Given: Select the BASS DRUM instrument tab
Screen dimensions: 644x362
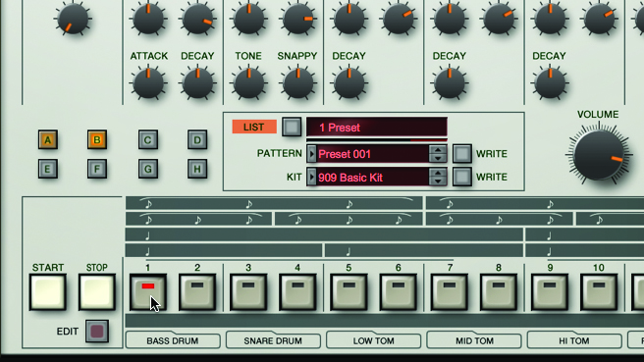Looking at the screenshot, I should 173,340.
